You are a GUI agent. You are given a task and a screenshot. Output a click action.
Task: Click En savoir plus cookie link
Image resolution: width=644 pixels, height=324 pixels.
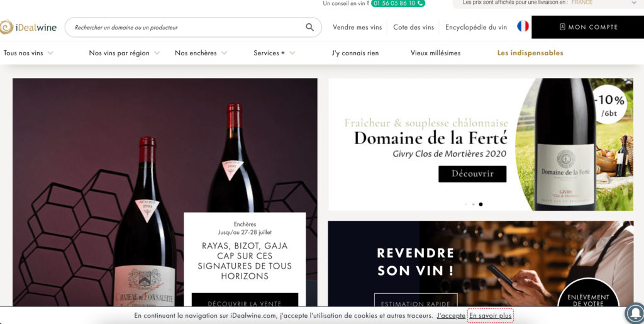coord(491,316)
